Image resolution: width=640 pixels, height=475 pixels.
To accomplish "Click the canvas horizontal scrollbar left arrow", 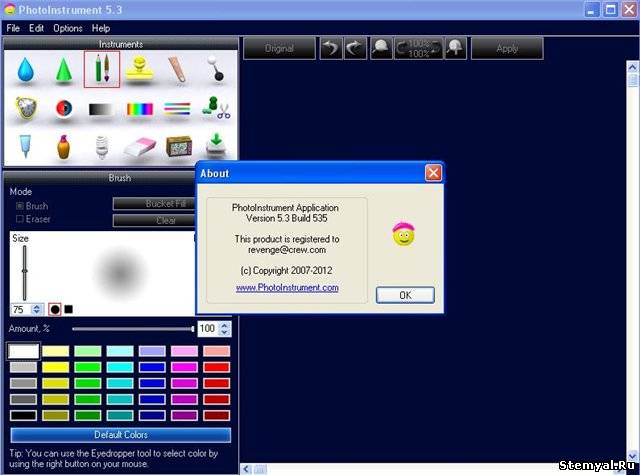I will pos(246,469).
